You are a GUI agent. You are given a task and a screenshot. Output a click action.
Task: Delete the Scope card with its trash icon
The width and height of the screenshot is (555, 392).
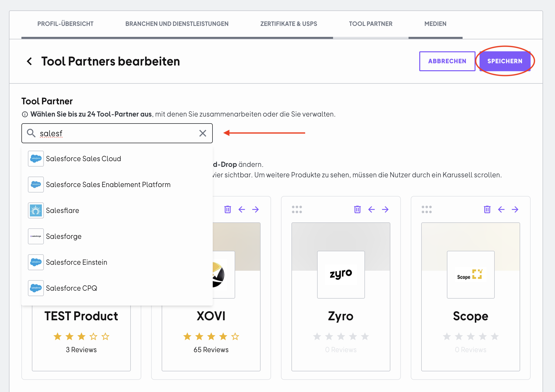pos(487,209)
